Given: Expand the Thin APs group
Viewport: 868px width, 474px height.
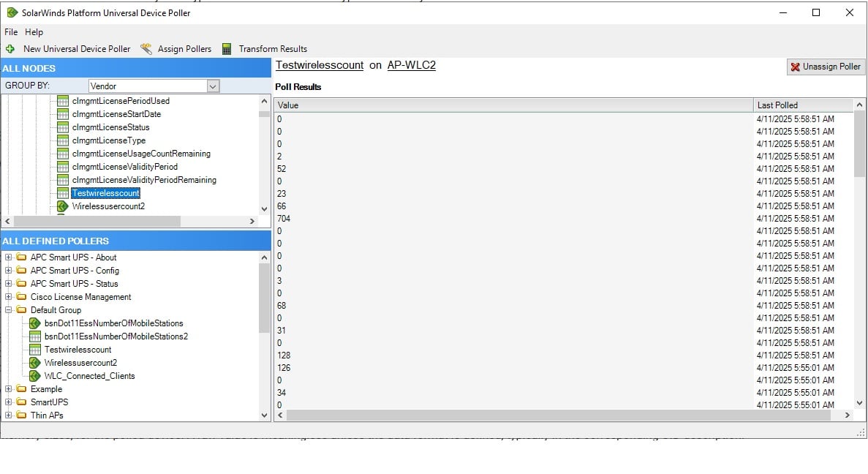Looking at the screenshot, I should click(8, 415).
